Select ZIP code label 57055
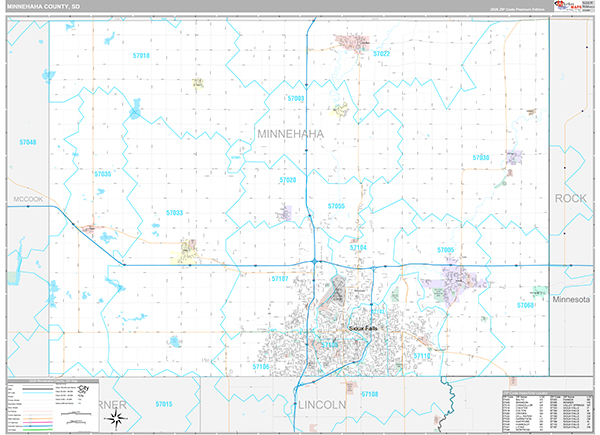Screen dimensions: 600x435 (x=336, y=206)
